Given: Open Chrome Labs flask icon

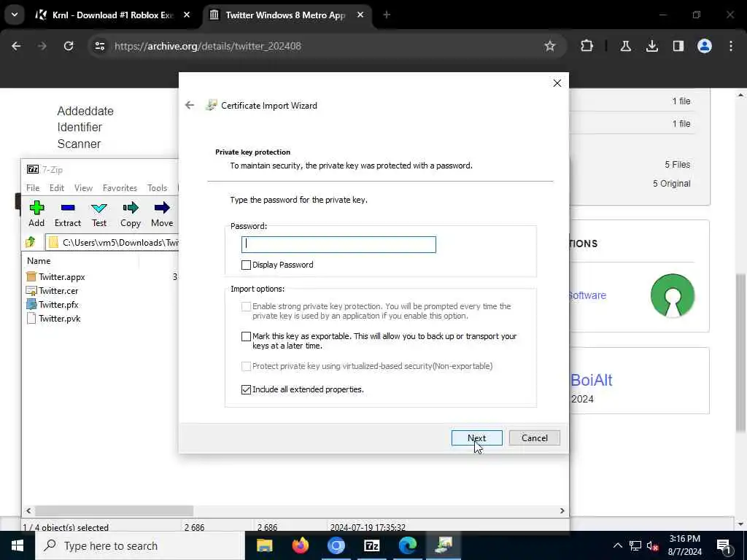Looking at the screenshot, I should [x=625, y=46].
